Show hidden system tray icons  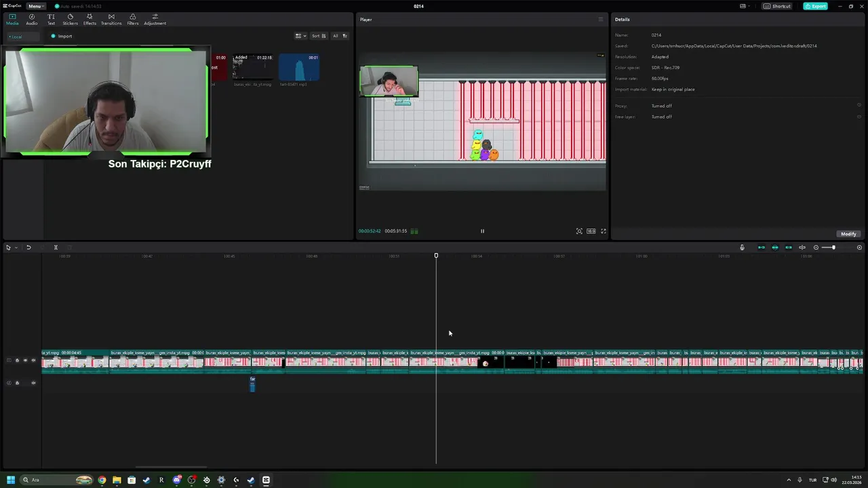[788, 480]
